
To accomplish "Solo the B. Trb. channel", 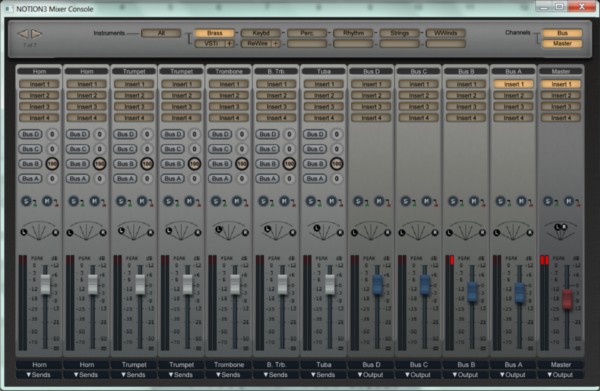I will click(x=263, y=201).
